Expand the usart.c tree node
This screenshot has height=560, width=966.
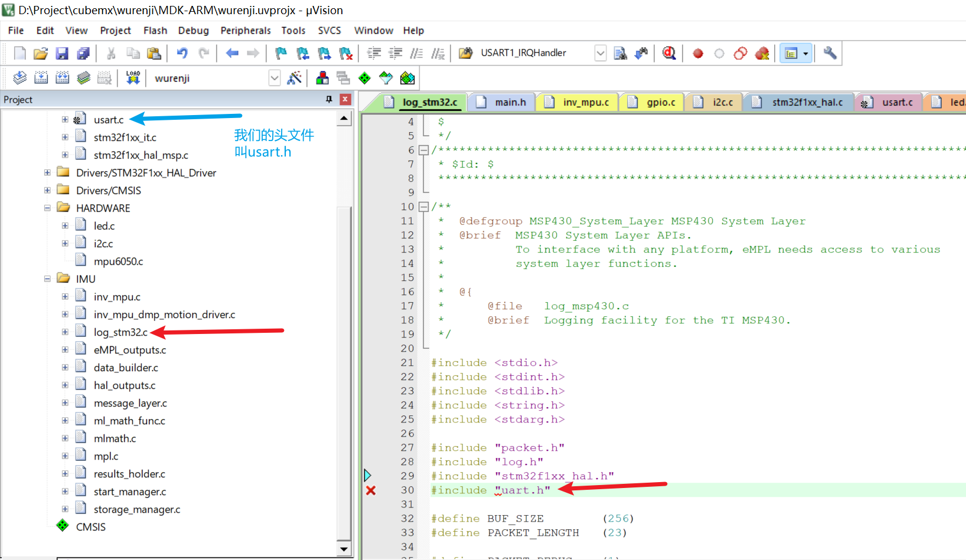click(x=65, y=119)
